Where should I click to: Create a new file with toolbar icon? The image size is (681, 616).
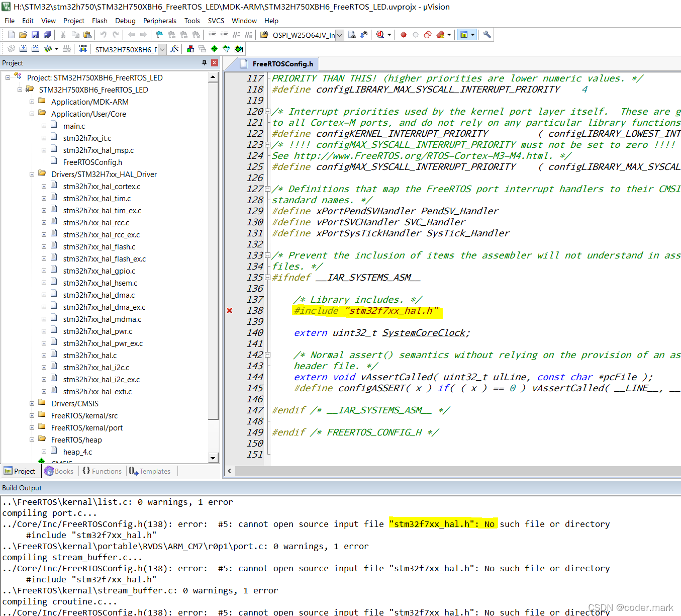[11, 35]
